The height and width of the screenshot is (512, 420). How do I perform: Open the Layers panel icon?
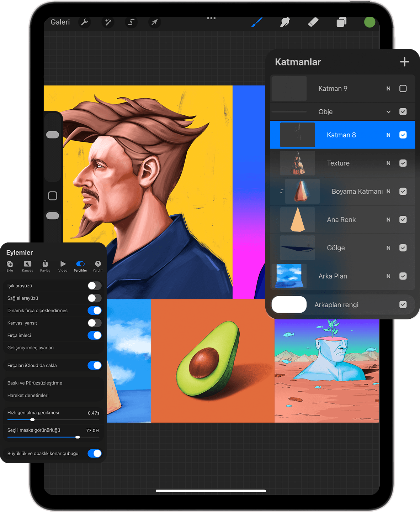pyautogui.click(x=341, y=22)
